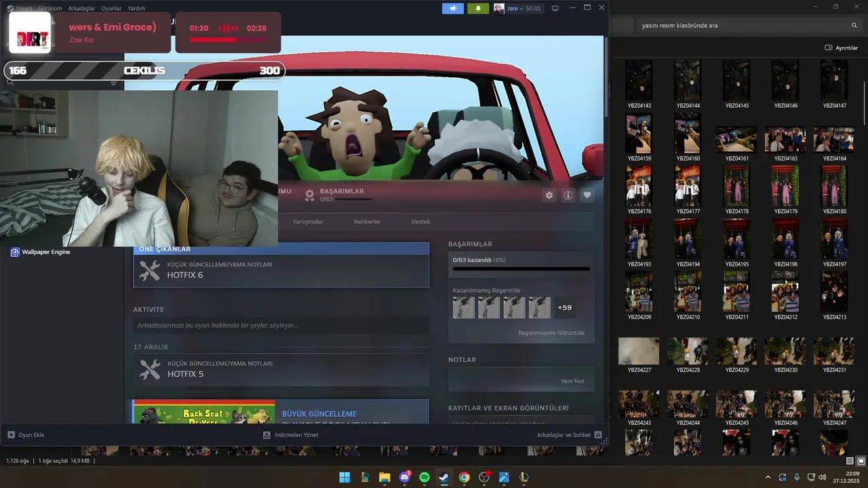
Task: Open the Arkadaşlar menu
Action: coord(81,8)
